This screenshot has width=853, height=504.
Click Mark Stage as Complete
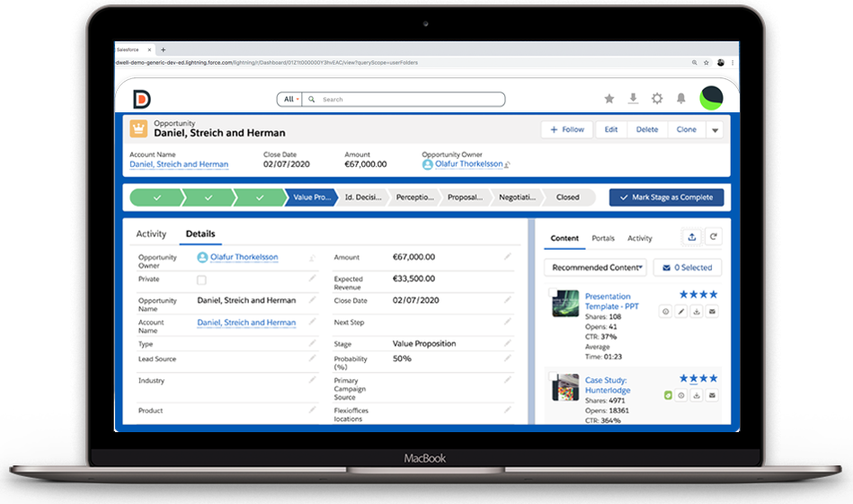pyautogui.click(x=666, y=198)
